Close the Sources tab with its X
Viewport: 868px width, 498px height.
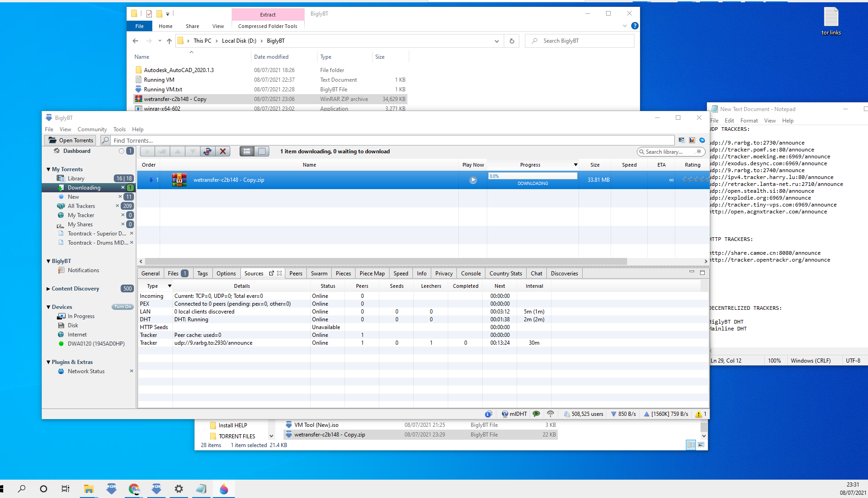coord(279,273)
